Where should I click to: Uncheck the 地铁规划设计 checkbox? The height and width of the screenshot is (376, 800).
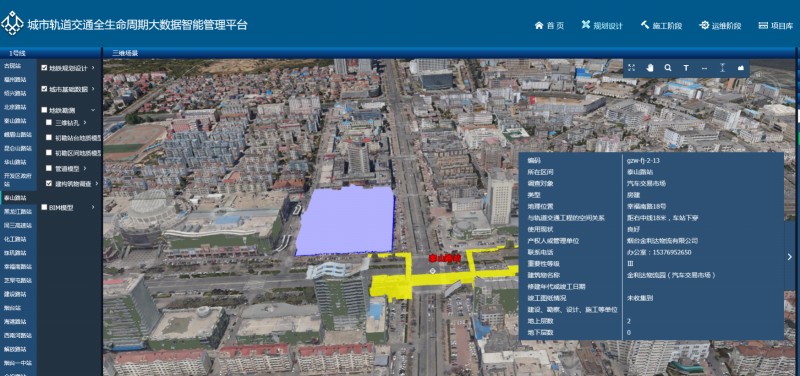click(x=44, y=68)
